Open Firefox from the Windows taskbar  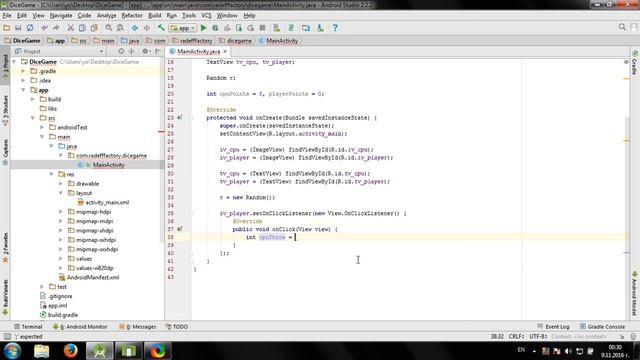[x=71, y=351]
